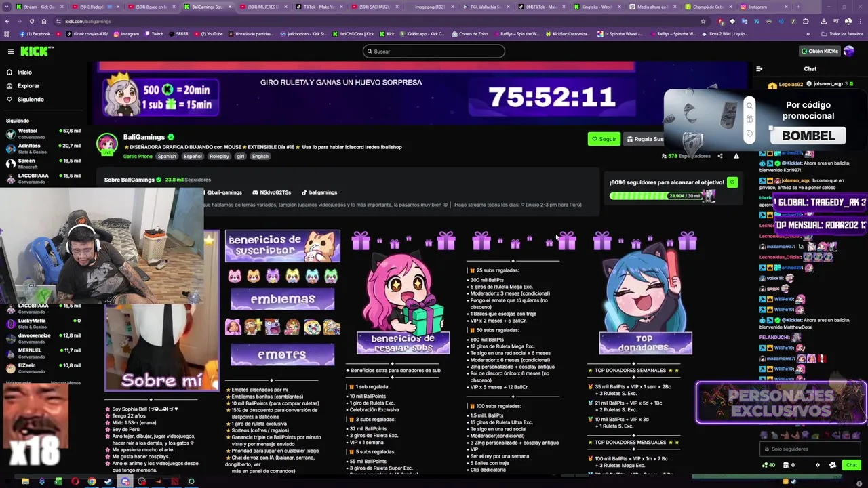Viewport: 868px width, 488px height.
Task: Click the Garlic Phone category link
Action: coord(138,156)
